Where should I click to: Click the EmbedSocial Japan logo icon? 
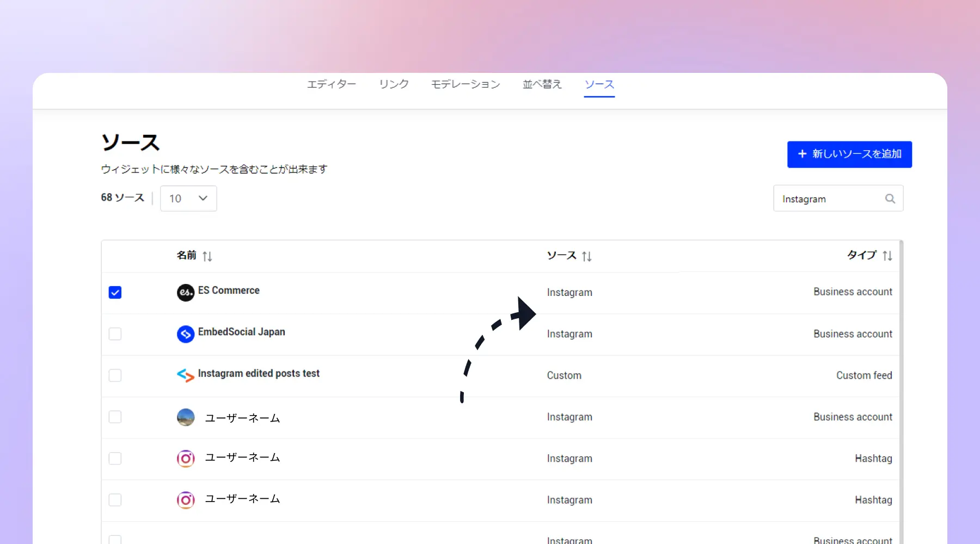186,334
